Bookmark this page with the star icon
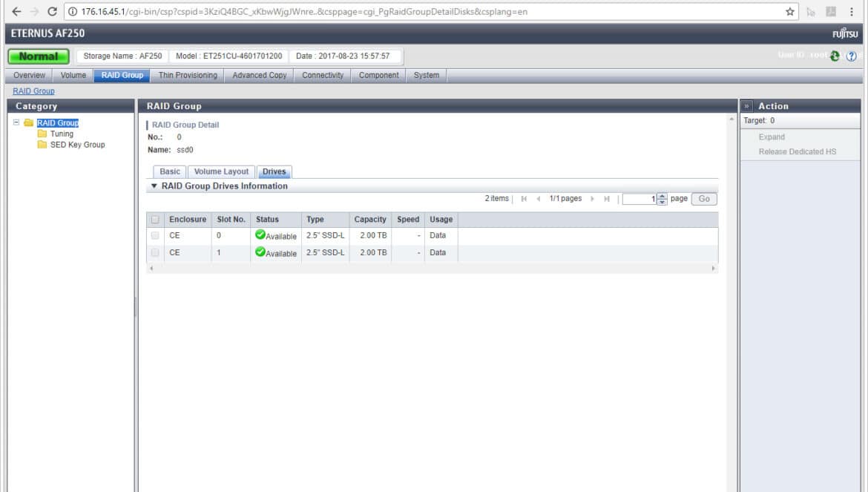The image size is (868, 492). click(790, 12)
